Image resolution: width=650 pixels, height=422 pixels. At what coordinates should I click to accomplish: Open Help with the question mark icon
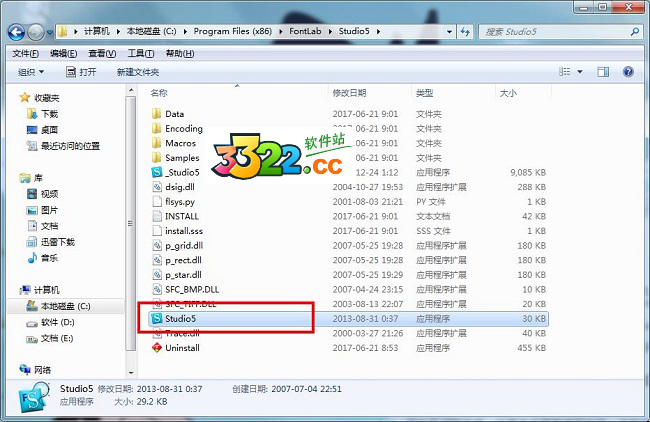628,72
